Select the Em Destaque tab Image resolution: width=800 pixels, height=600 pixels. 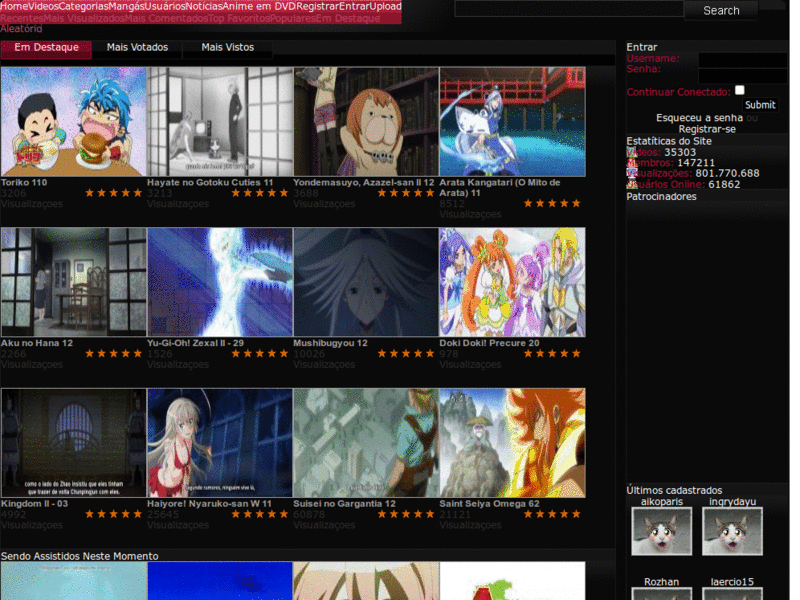[x=46, y=47]
